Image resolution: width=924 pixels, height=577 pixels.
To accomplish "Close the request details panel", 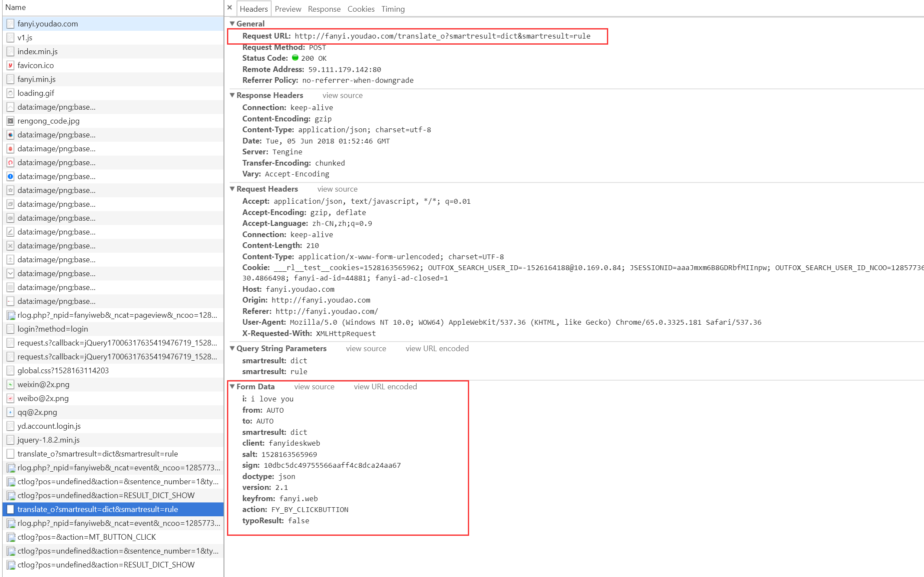I will pos(230,7).
